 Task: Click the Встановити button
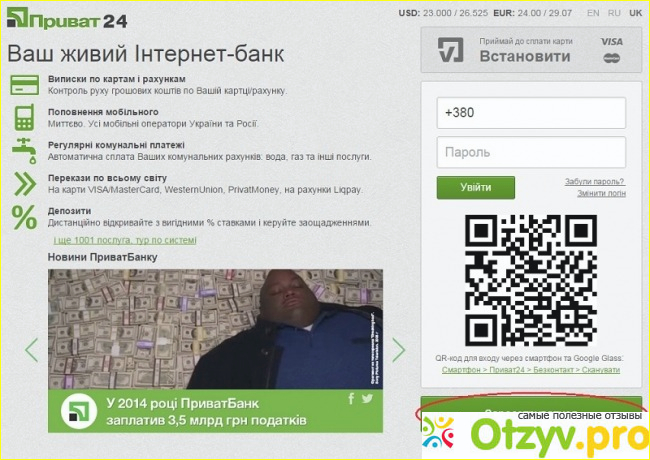[x=531, y=50]
